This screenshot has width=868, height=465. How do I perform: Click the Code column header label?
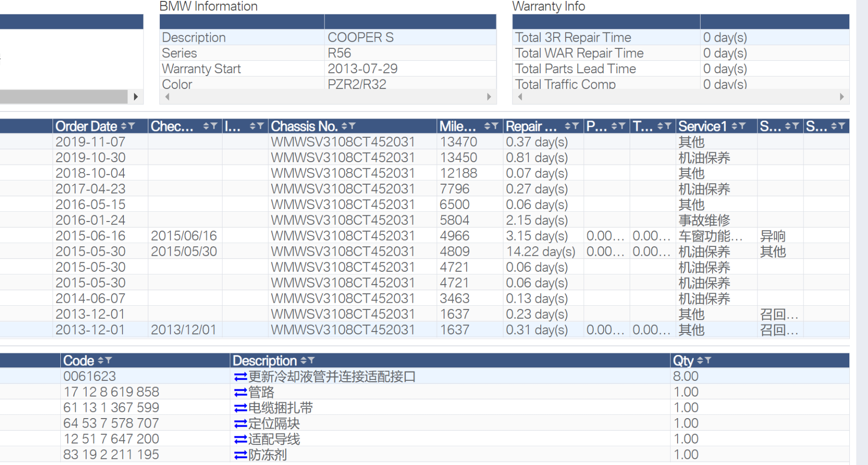(x=78, y=361)
